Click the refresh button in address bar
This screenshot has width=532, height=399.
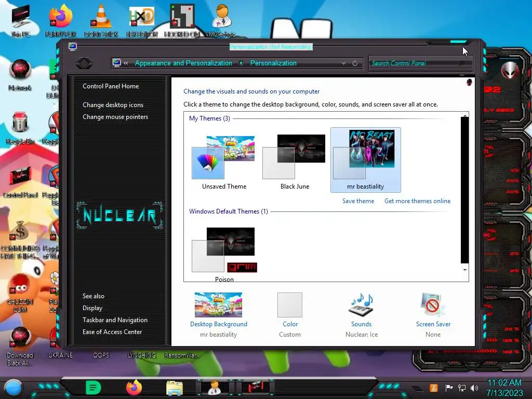pyautogui.click(x=355, y=63)
